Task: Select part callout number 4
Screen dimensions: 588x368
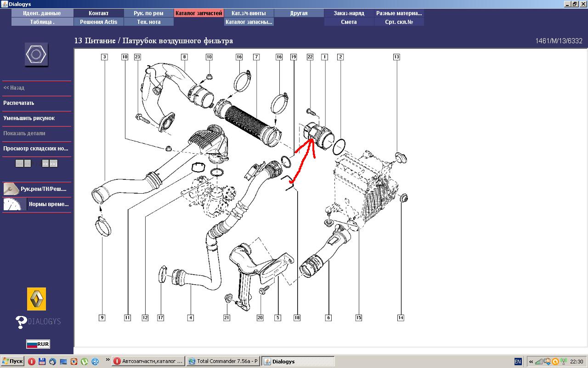Action: [191, 318]
